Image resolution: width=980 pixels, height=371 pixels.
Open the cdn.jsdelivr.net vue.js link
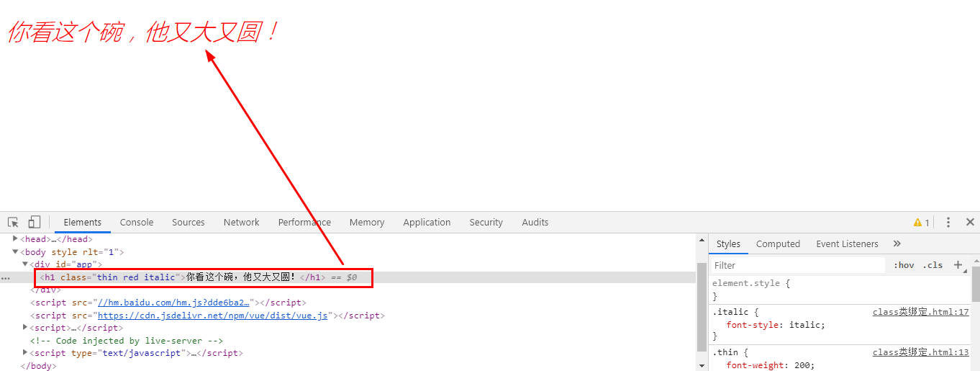pos(213,316)
